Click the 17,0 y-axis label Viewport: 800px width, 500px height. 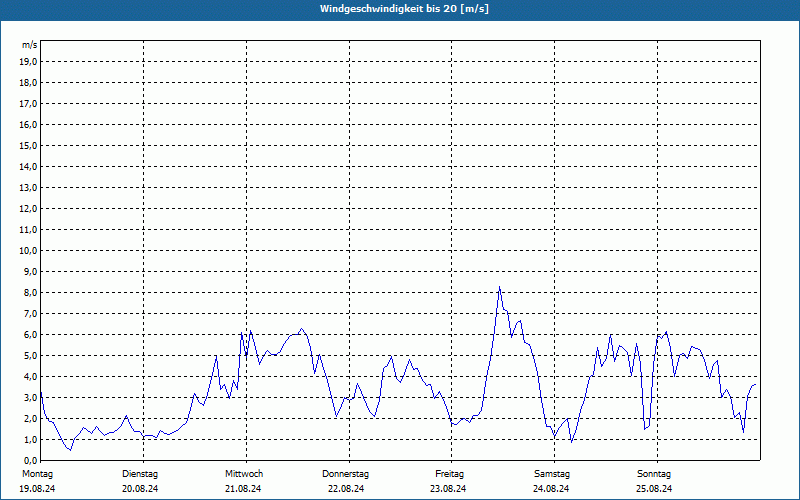point(28,104)
